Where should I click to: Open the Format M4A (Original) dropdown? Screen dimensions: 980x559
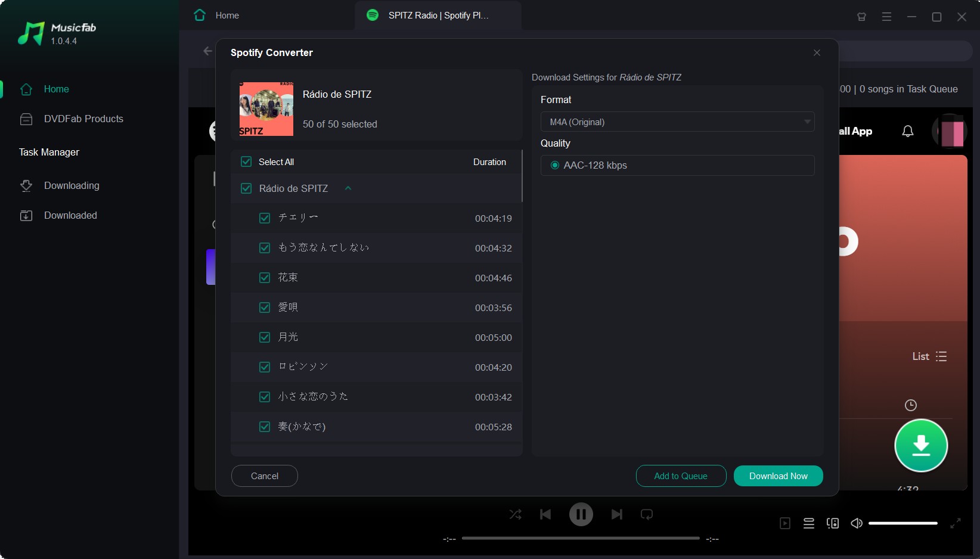pyautogui.click(x=677, y=122)
